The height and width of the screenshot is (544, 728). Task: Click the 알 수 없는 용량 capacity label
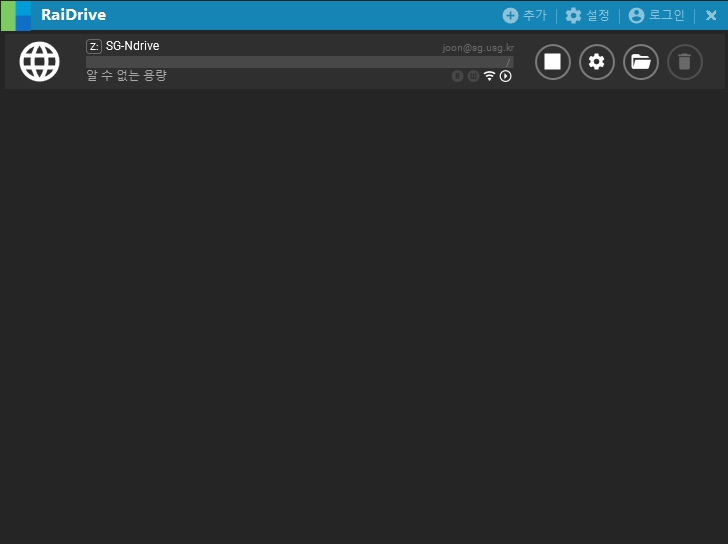[126, 75]
